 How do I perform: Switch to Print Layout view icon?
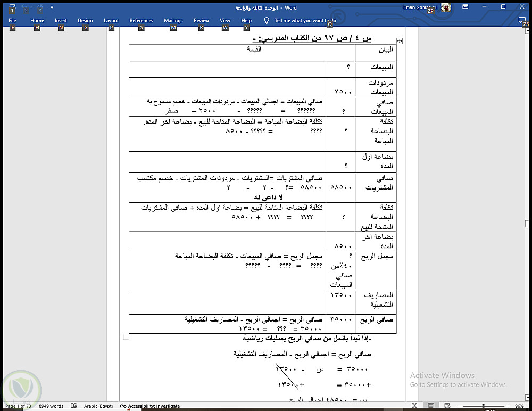[431, 406]
